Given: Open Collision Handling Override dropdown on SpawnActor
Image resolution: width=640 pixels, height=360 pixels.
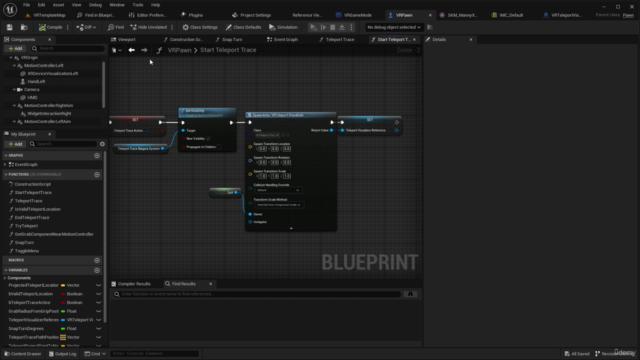Looking at the screenshot, I should coord(278,190).
